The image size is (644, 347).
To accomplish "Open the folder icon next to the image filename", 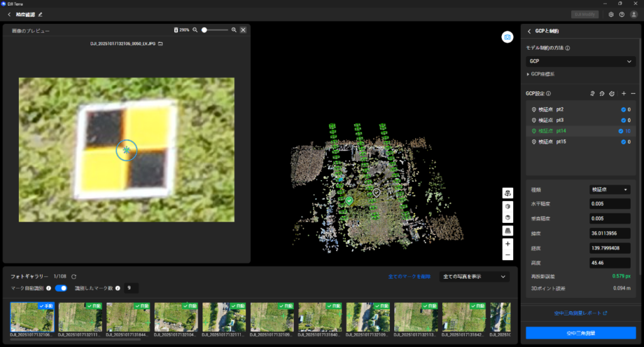I will pyautogui.click(x=160, y=44).
